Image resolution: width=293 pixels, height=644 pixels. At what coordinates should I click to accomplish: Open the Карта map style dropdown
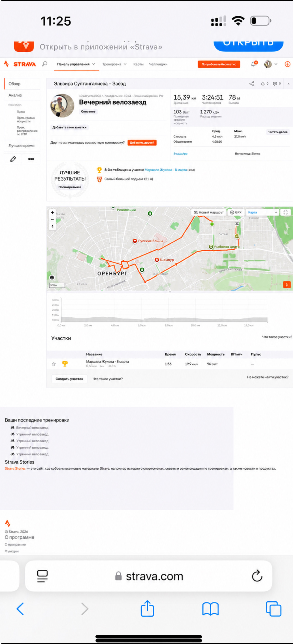[x=262, y=212]
